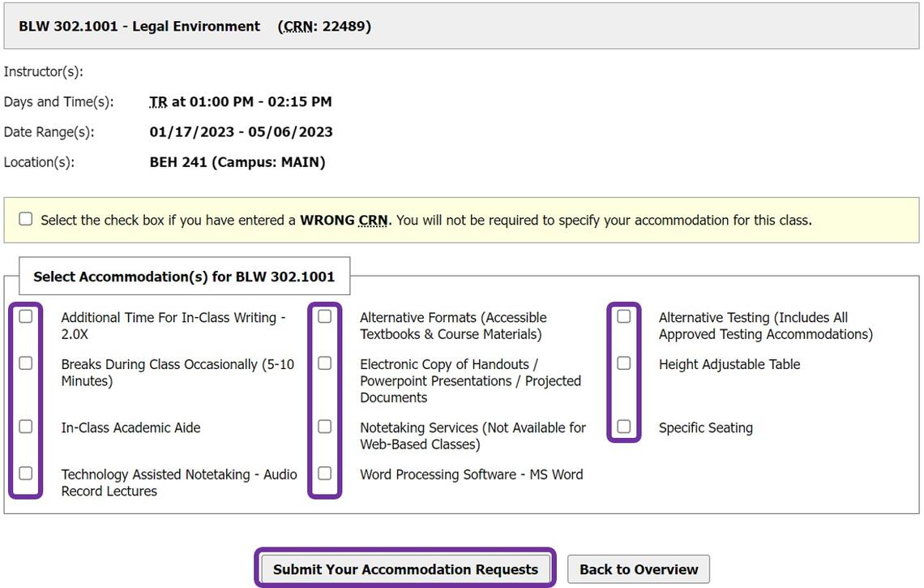Enable Additional Time For In-Class Writing accommodation
Viewport: 924px width, 588px height.
[x=25, y=316]
